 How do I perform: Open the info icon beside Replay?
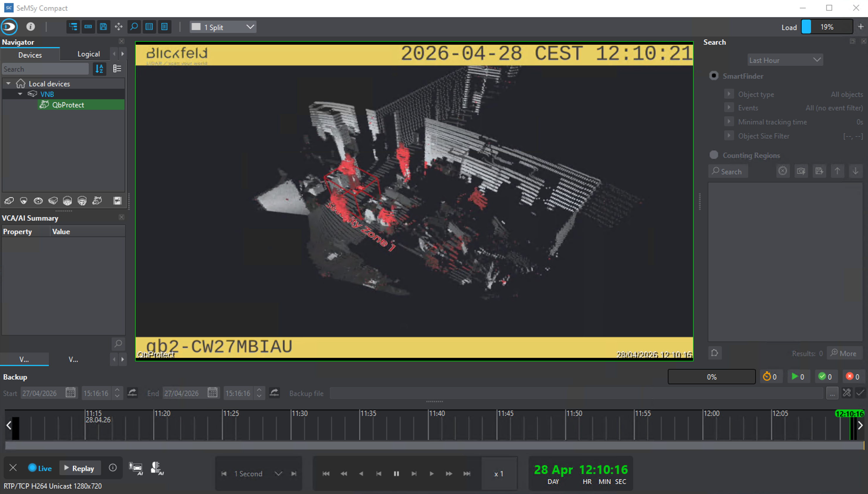click(x=113, y=468)
